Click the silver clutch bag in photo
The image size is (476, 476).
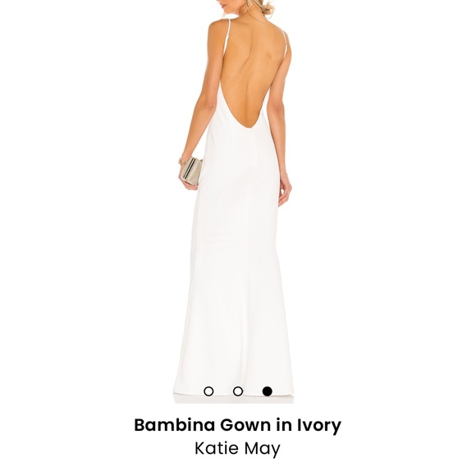point(191,171)
